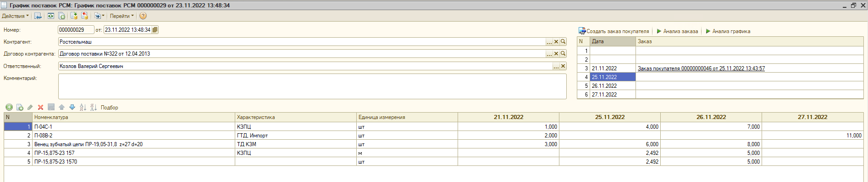Post document with green arrow coins icon

click(73, 16)
